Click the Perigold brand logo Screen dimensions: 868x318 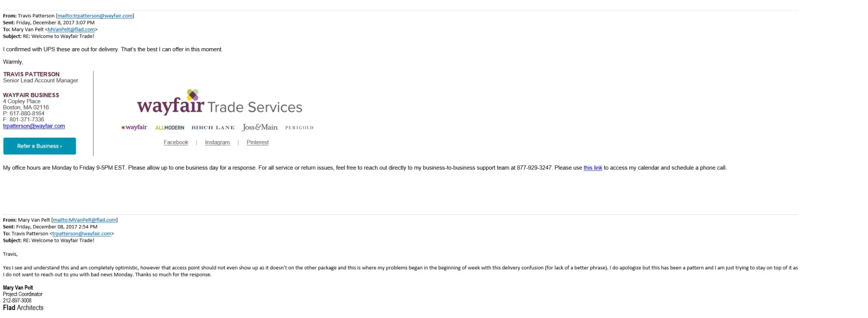299,128
